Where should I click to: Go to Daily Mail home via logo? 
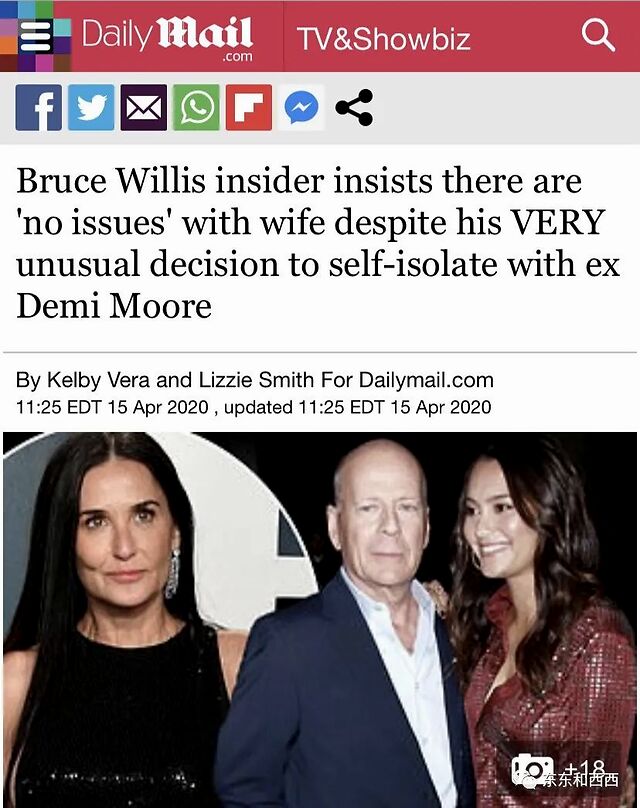[167, 38]
